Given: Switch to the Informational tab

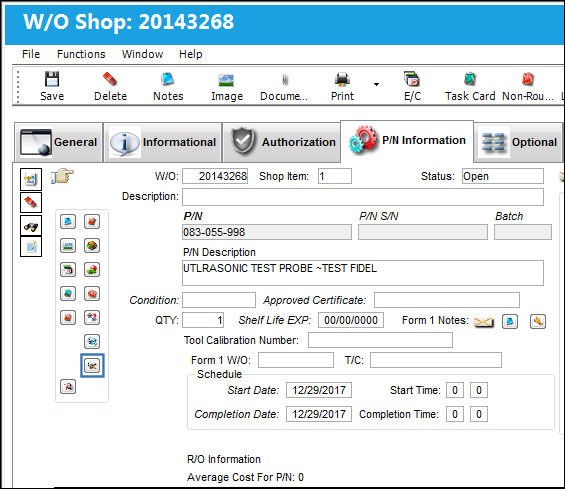Looking at the screenshot, I should 163,142.
